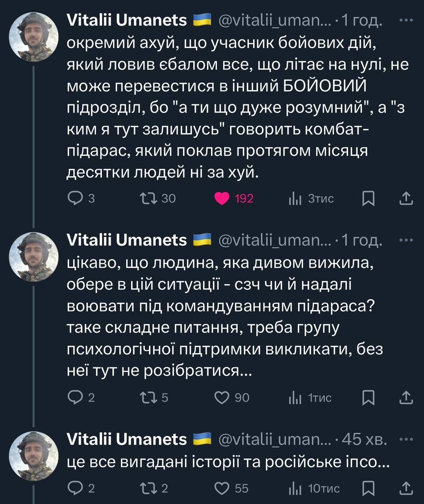This screenshot has width=424, height=504.
Task: Open the @vitalii_uman handle on the second tweet
Action: [275, 240]
